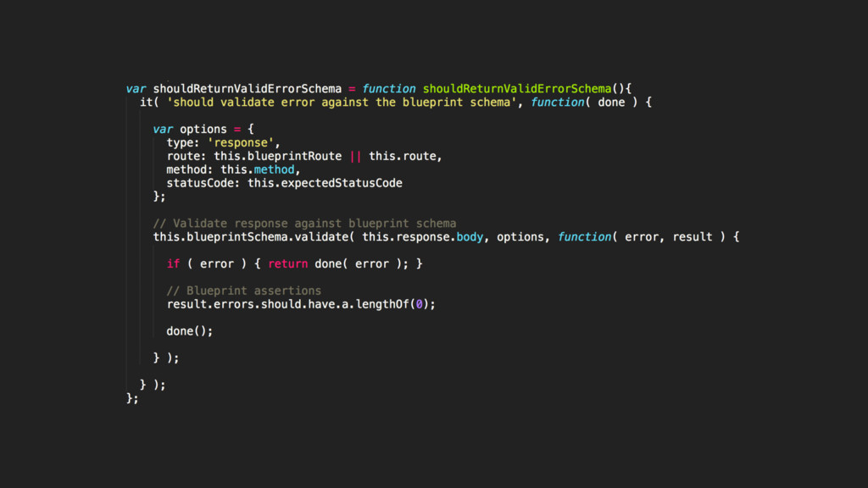Click the pink || operator

(355, 157)
